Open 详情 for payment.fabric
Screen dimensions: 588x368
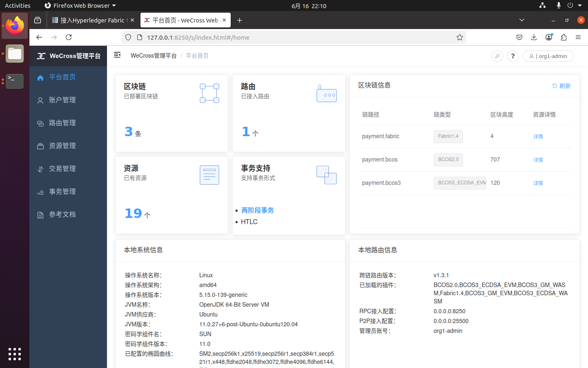coord(538,137)
